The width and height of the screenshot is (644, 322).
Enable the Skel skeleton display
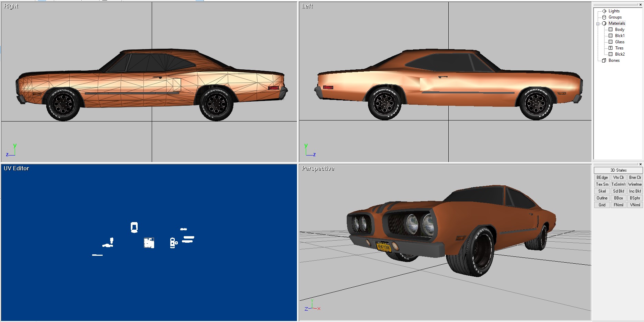(x=602, y=191)
